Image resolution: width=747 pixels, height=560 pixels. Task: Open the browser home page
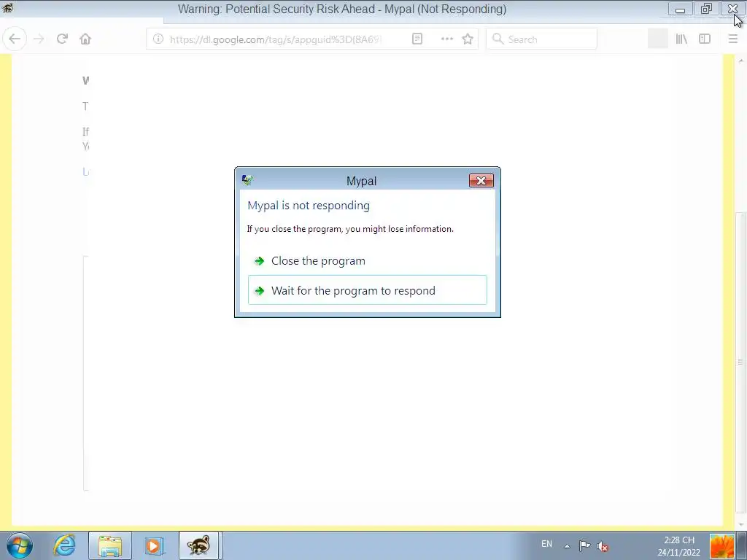point(85,39)
